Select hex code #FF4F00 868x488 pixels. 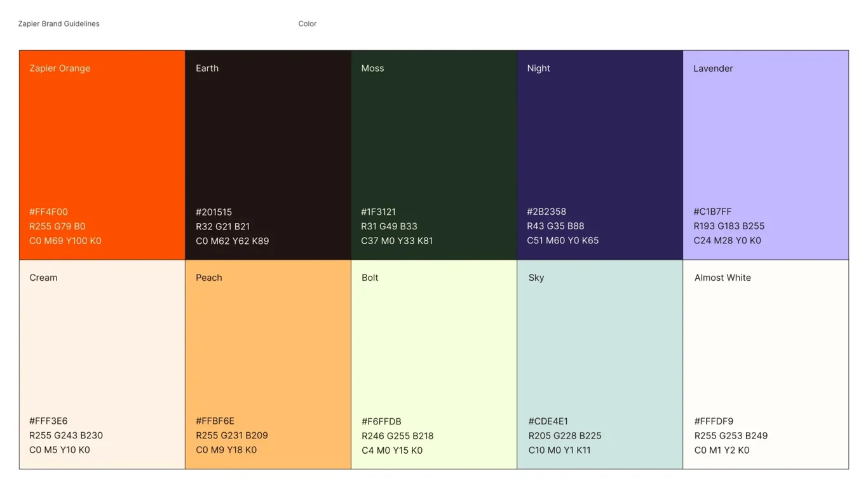[x=48, y=212]
